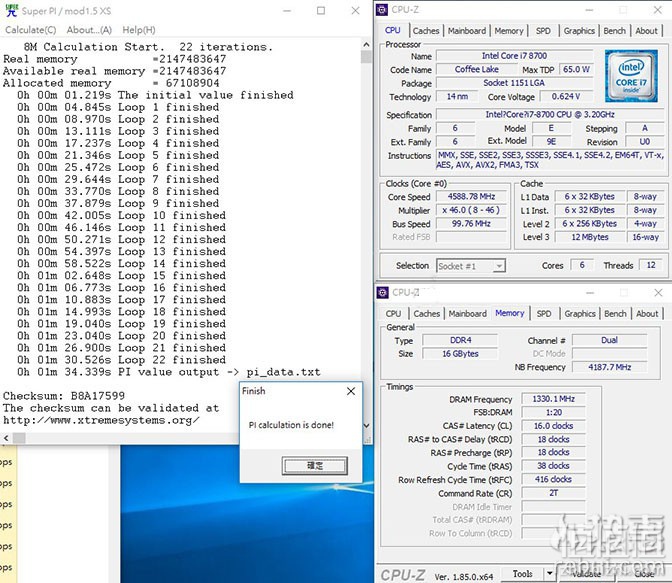Switch to Mainboard tab in top CPU-Z window
This screenshot has width=672, height=583.
coord(467,31)
